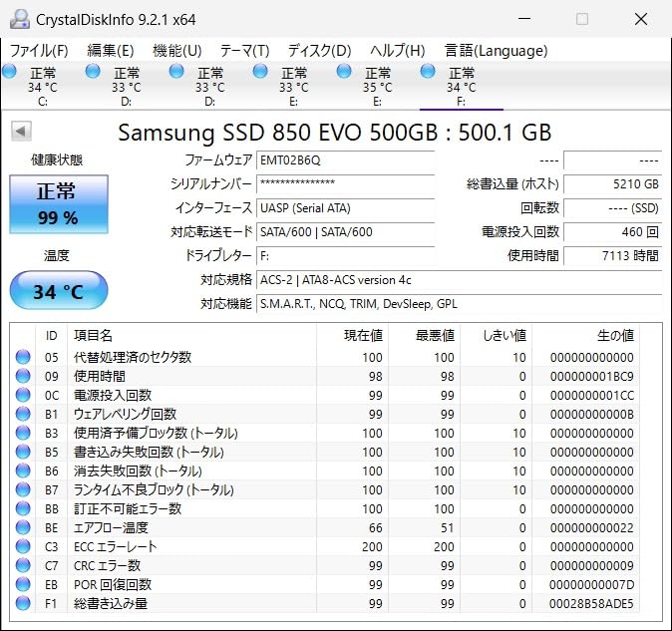This screenshot has height=631, width=672.
Task: Select the F: drive status orb
Action: pos(429,71)
